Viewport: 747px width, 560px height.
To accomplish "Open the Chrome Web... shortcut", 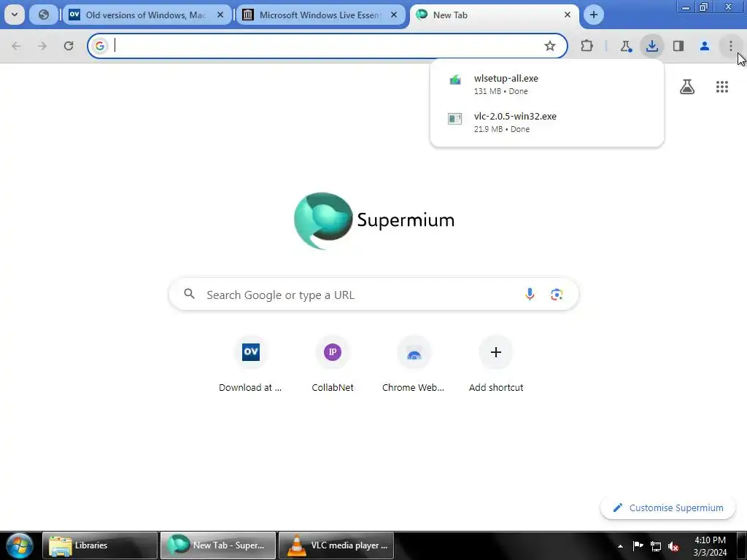I will coord(414,365).
